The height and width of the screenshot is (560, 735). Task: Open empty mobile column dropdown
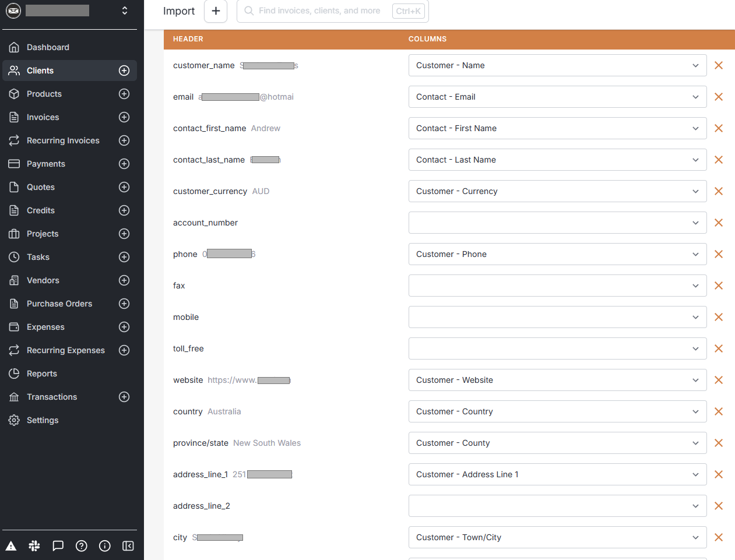coord(557,317)
